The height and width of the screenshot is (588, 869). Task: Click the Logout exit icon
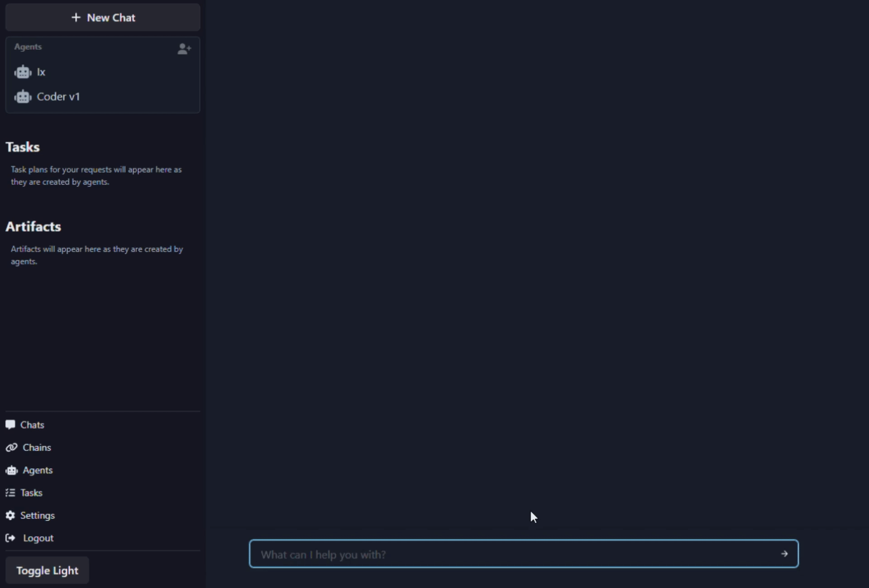coord(10,538)
